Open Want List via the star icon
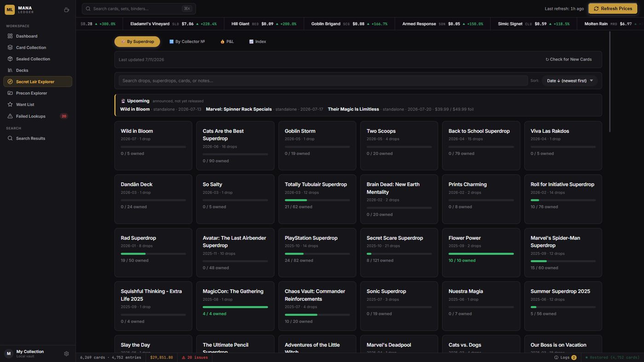The width and height of the screenshot is (644, 362). pyautogui.click(x=10, y=104)
